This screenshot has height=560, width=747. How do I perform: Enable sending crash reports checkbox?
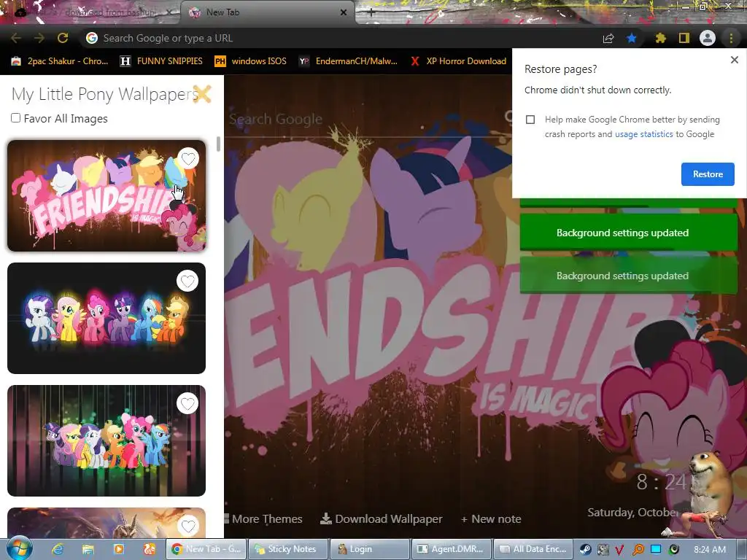click(x=530, y=120)
